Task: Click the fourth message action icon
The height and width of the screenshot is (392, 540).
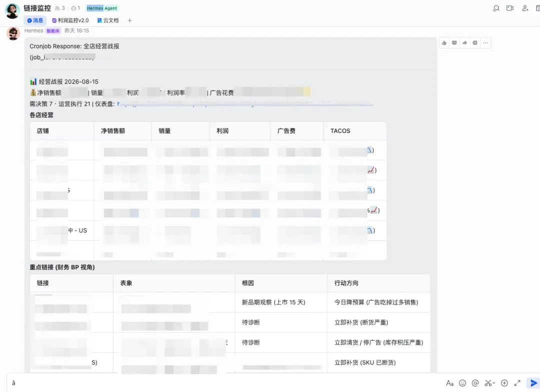Action: [475, 43]
